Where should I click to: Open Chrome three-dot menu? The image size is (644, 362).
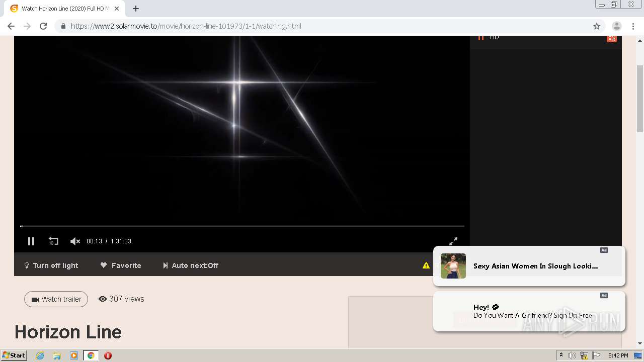tap(632, 26)
